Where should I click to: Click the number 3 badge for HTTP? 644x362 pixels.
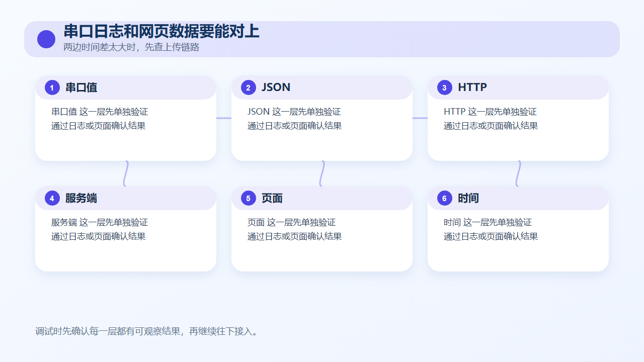[445, 87]
